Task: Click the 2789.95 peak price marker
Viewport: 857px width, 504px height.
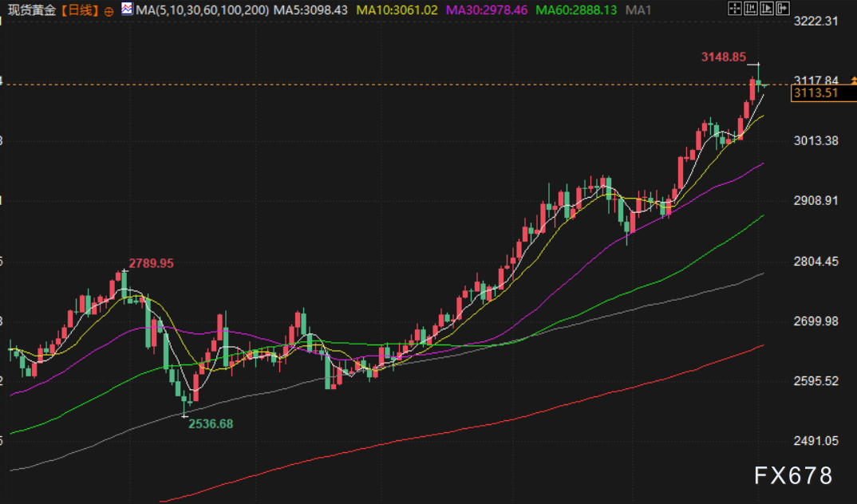Action: click(151, 263)
